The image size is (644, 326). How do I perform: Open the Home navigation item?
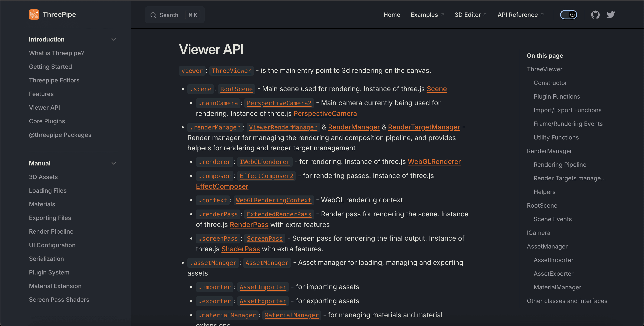click(391, 15)
